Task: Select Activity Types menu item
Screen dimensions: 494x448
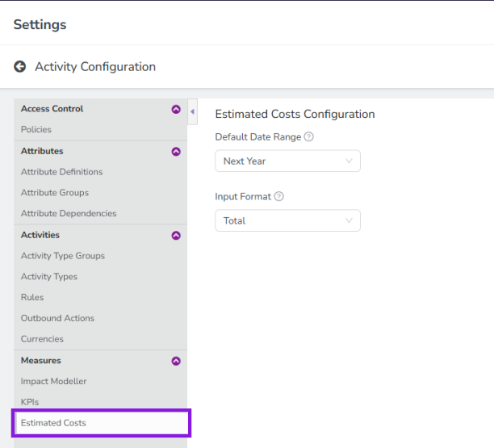Action: [x=49, y=277]
